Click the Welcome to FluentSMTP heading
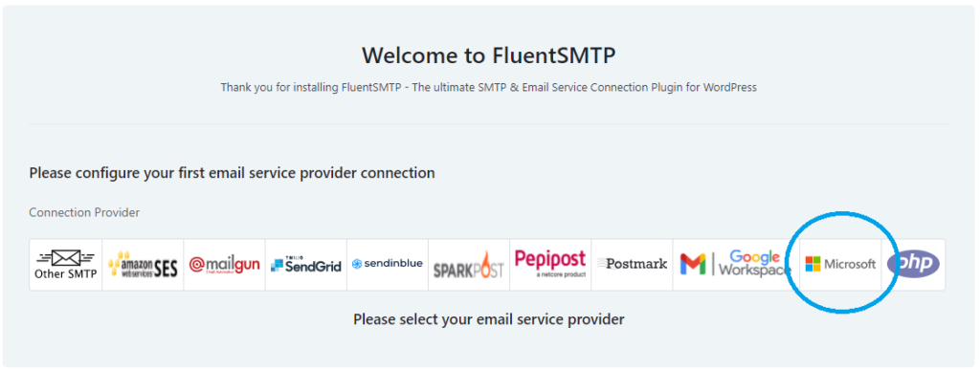The height and width of the screenshot is (370, 980). tap(489, 55)
